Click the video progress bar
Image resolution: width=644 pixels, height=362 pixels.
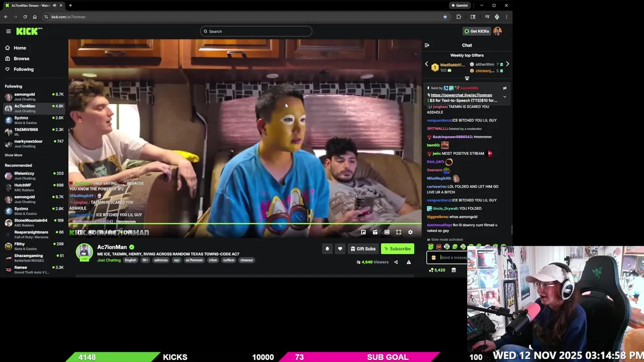[x=245, y=224]
